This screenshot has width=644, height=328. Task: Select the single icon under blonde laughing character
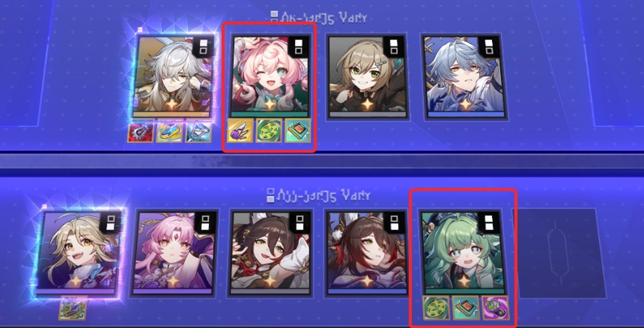coord(72,307)
